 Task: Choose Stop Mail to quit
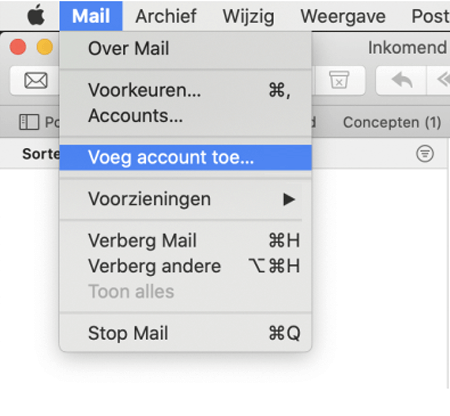tap(186, 333)
